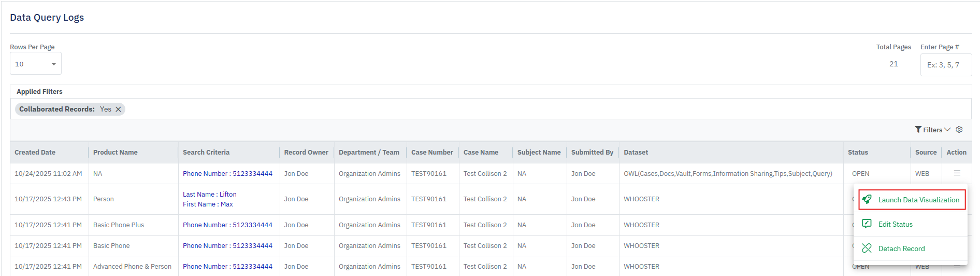Image resolution: width=980 pixels, height=276 pixels.
Task: Choose Detach Record from action menu
Action: pos(901,249)
